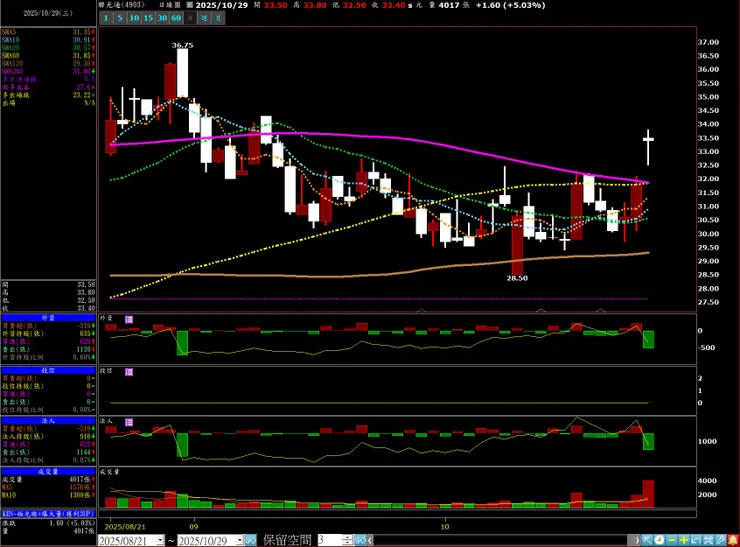Increase 保留空間 value with up spinner
Image resolution: width=740 pixels, height=547 pixels.
347,537
